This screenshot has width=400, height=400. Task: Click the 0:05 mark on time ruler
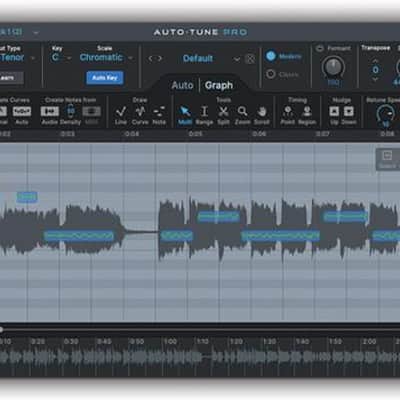pos(195,134)
